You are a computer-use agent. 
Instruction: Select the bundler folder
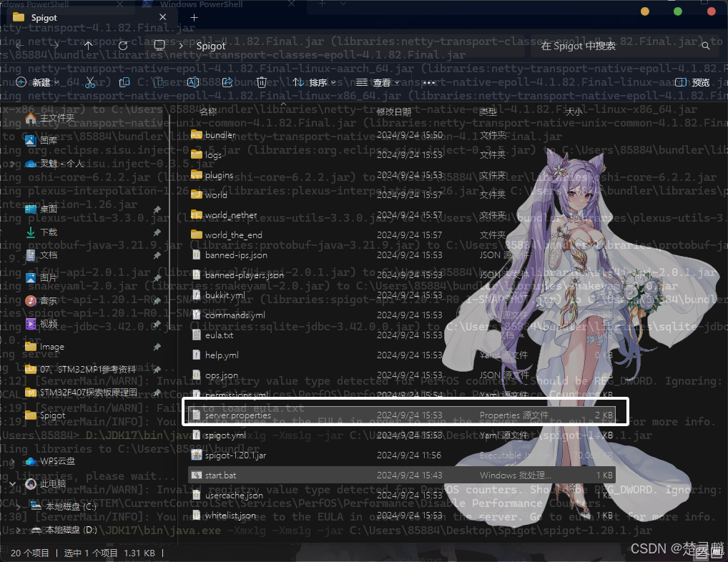[402, 135]
